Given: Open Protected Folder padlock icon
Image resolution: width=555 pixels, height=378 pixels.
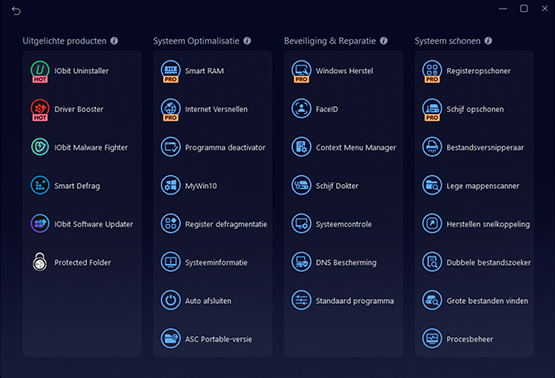Looking at the screenshot, I should [40, 262].
